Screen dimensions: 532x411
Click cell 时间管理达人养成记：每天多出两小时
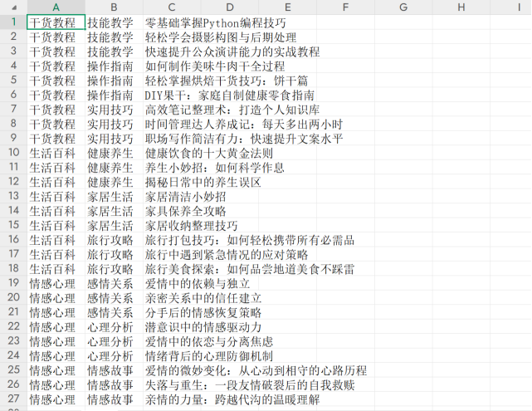click(244, 125)
